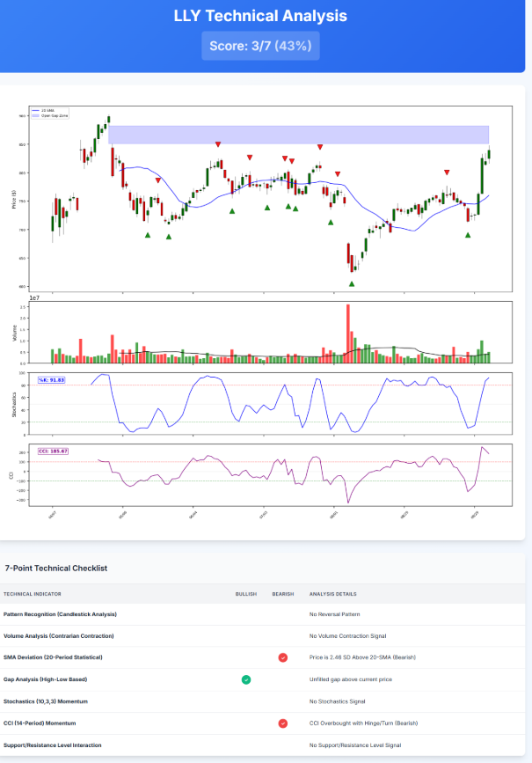The height and width of the screenshot is (763, 532).
Task: Click the rightmost green up-triangle on the price chart
Action: 468,235
